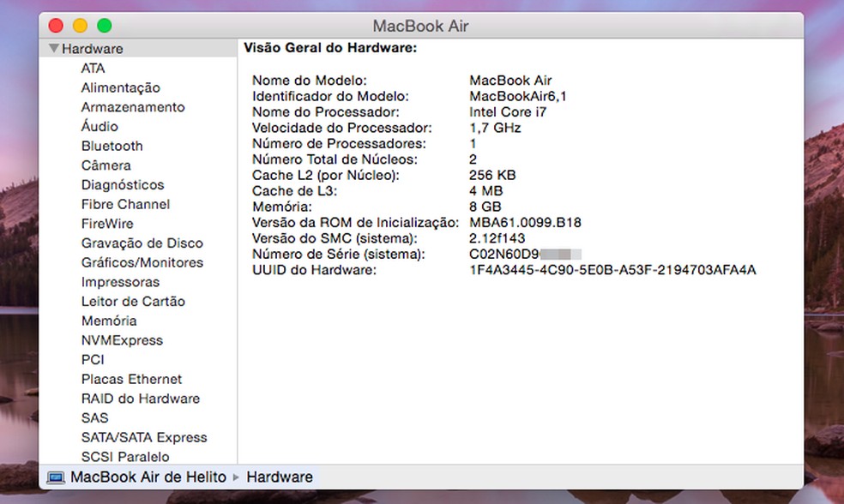
Task: Click the 256 KB cache value
Action: [492, 175]
